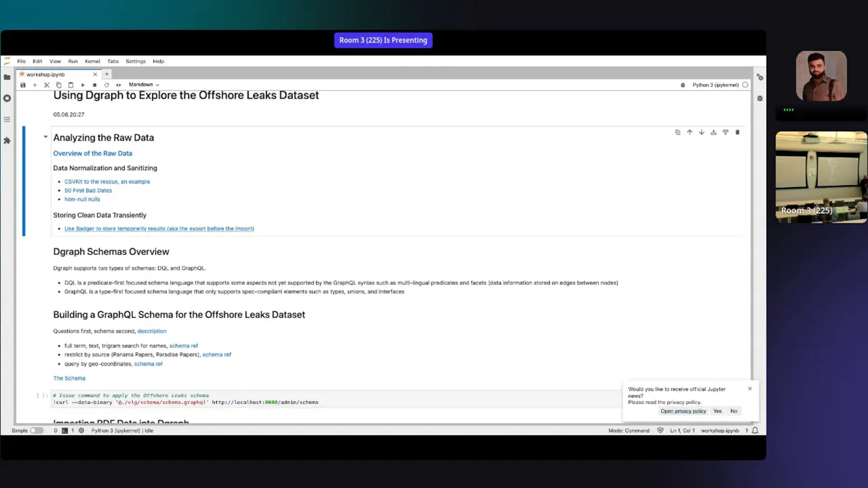Show running terminals and kernels panel
Viewport: 868px width, 488px height.
(7, 98)
